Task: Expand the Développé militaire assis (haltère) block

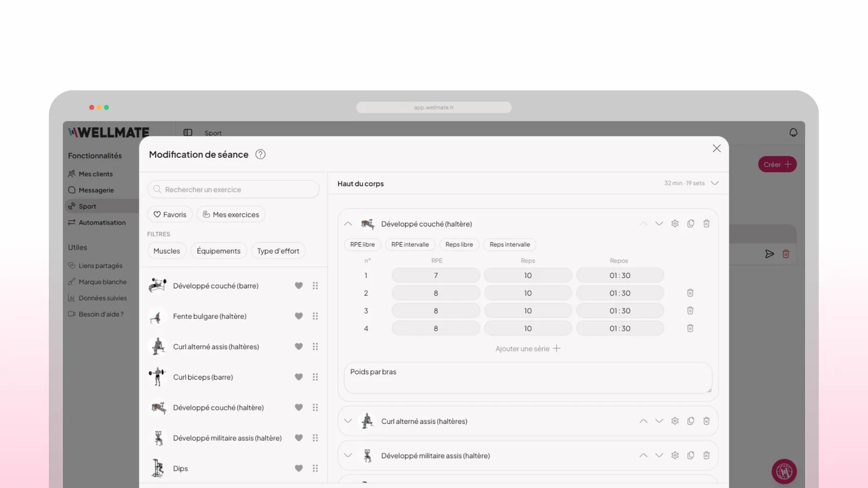Action: click(348, 456)
